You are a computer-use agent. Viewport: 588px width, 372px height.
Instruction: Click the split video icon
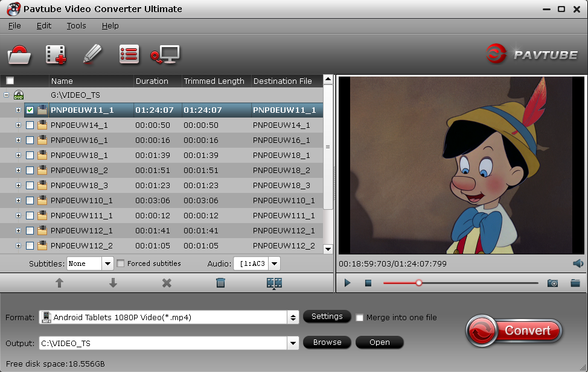pos(275,283)
